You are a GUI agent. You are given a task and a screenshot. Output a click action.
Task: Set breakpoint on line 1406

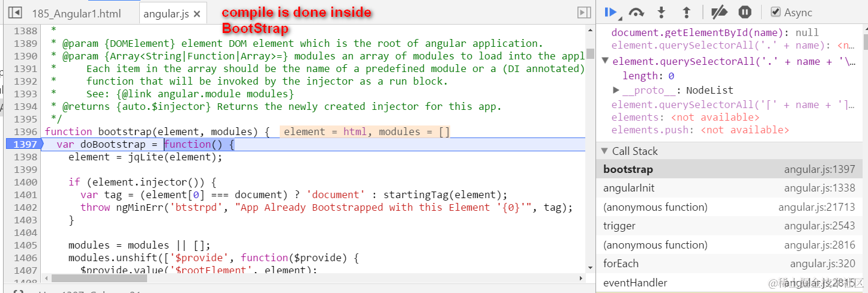click(x=25, y=258)
